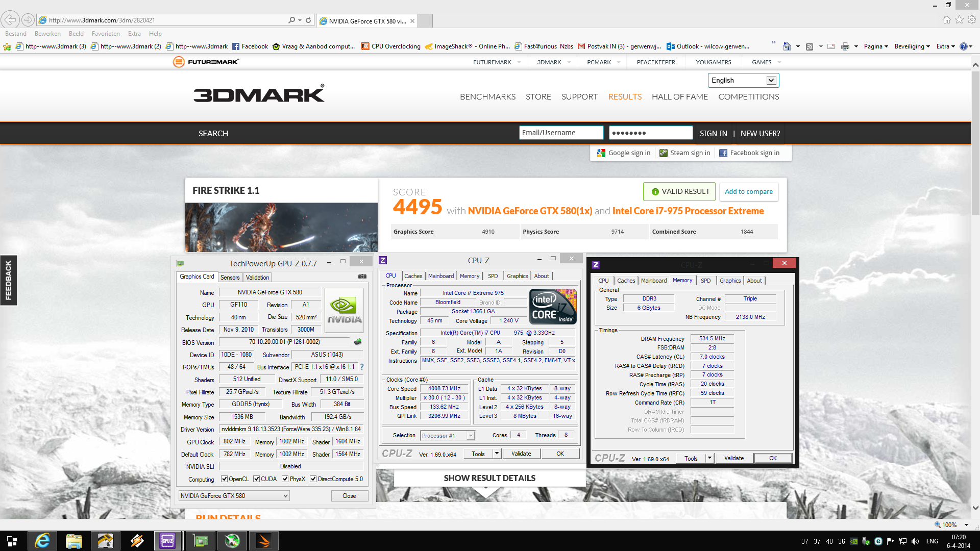Image resolution: width=980 pixels, height=551 pixels.
Task: Click the Close button in GPU-Z
Action: [349, 496]
